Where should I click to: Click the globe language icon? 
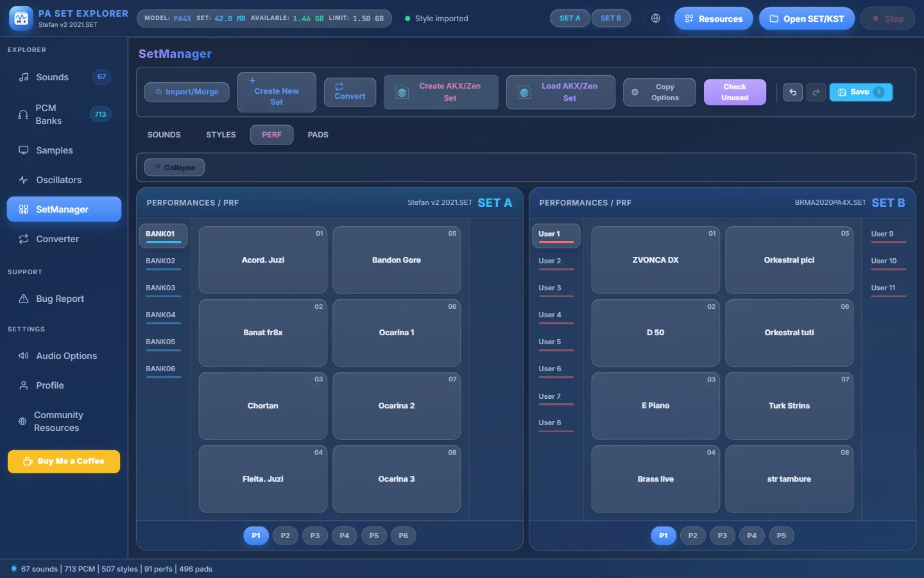tap(656, 19)
